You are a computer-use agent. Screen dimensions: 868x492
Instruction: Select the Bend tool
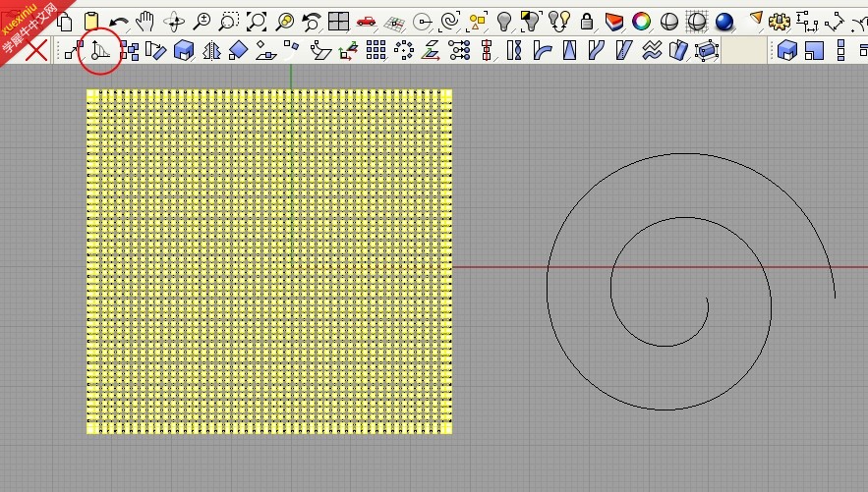coord(542,50)
